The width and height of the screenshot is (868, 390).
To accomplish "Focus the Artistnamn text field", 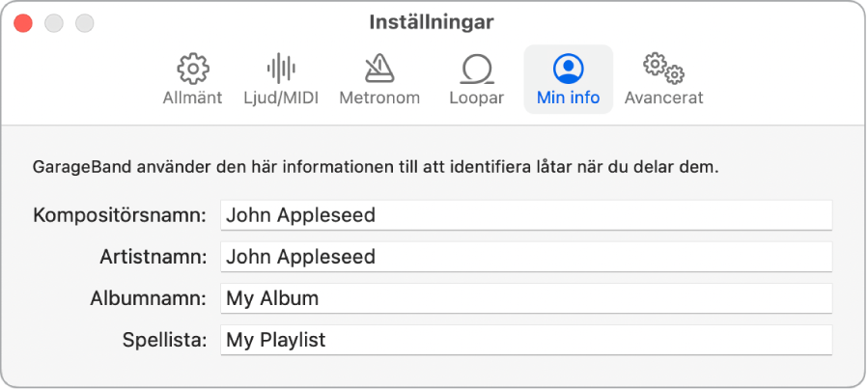I will click(x=526, y=257).
